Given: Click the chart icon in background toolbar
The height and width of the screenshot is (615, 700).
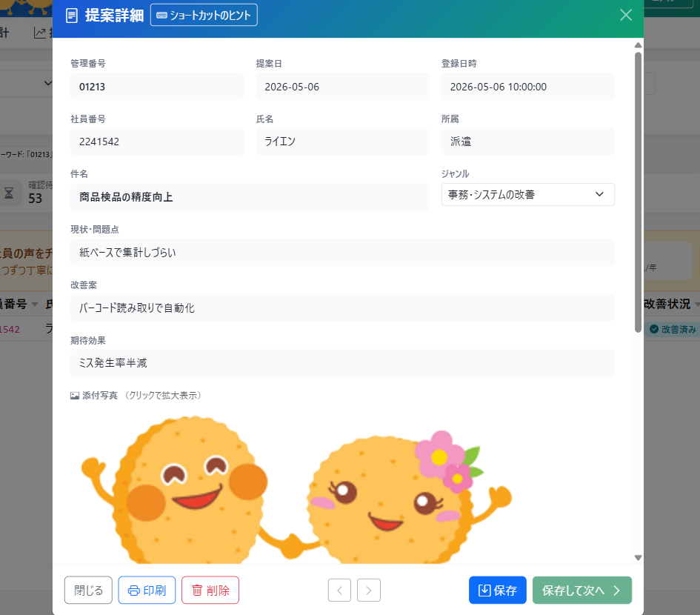Looking at the screenshot, I should pyautogui.click(x=40, y=33).
